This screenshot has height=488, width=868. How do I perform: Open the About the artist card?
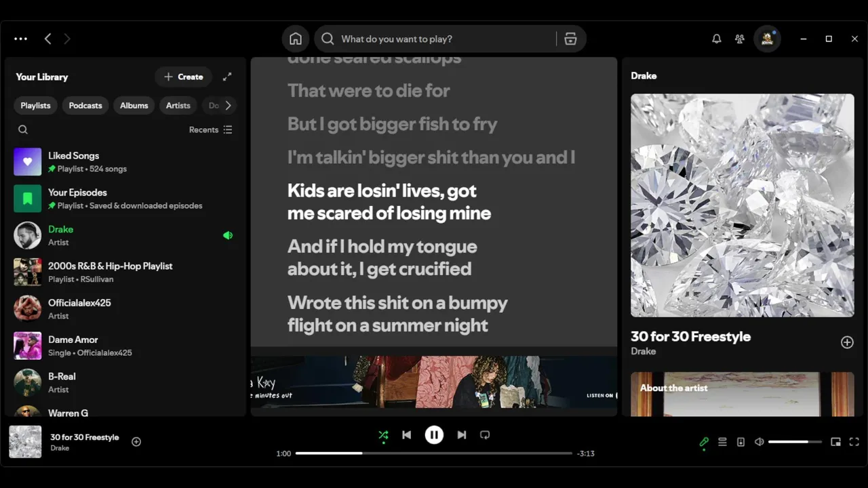tap(743, 394)
